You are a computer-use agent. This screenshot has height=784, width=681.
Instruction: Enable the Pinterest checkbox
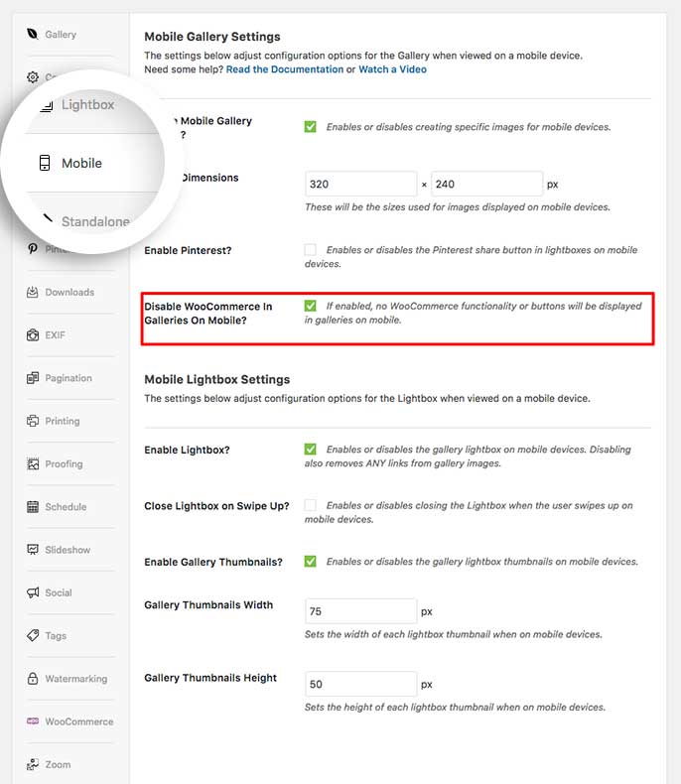click(310, 249)
